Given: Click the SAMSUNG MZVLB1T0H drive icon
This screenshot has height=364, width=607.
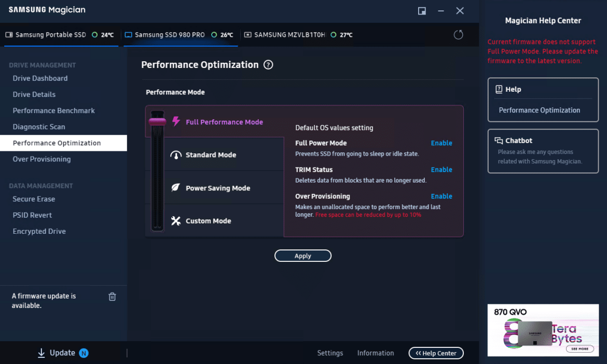Looking at the screenshot, I should click(248, 35).
